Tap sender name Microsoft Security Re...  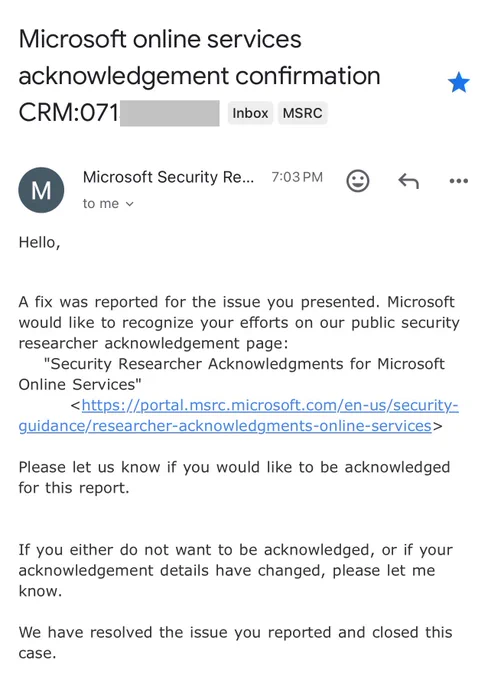coord(168,177)
